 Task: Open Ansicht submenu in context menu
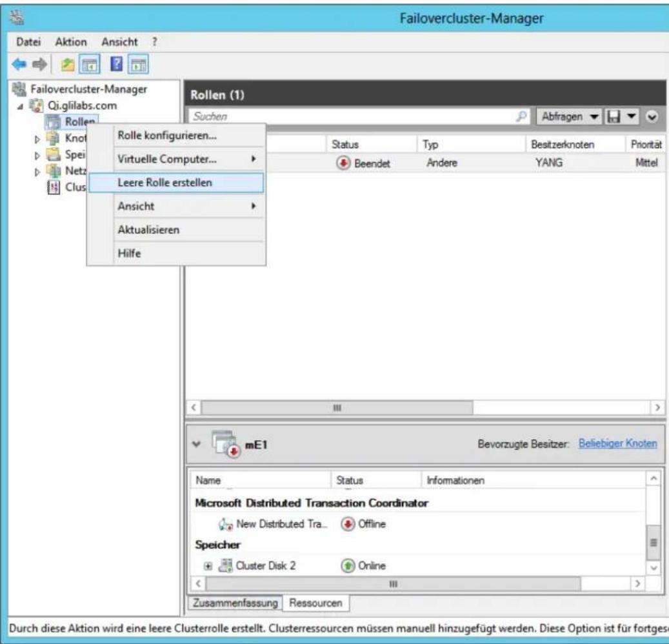[x=176, y=206]
